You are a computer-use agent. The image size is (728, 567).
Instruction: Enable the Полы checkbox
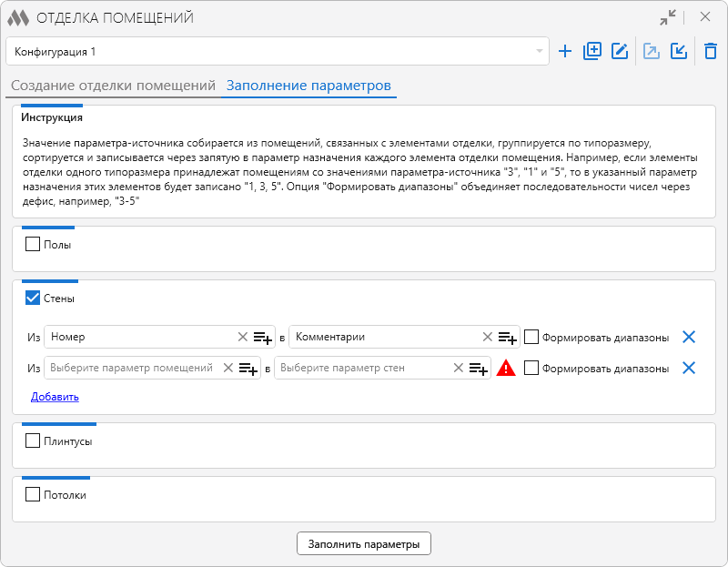tap(34, 244)
